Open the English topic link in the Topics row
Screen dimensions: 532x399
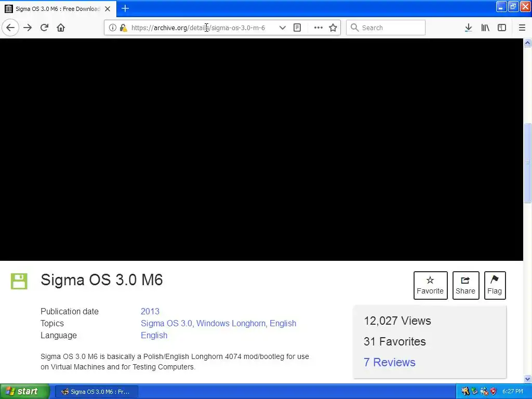283,323
